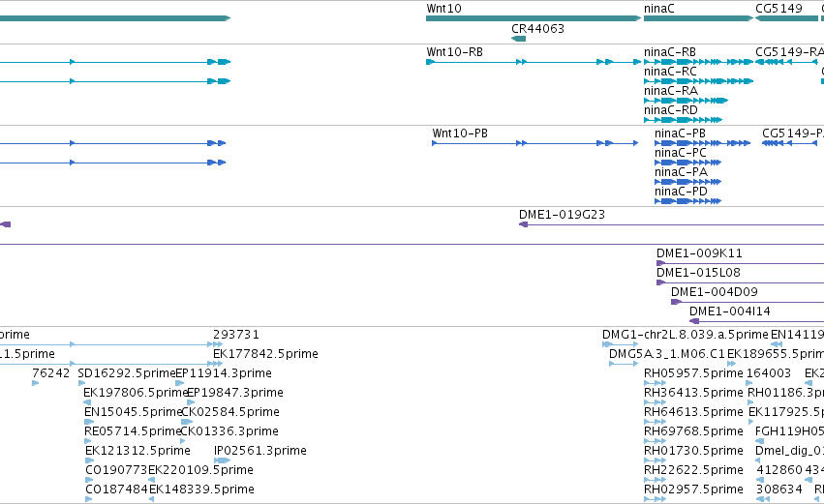The image size is (824, 504).
Task: Click the ninaC-PB CDS label
Action: (680, 133)
